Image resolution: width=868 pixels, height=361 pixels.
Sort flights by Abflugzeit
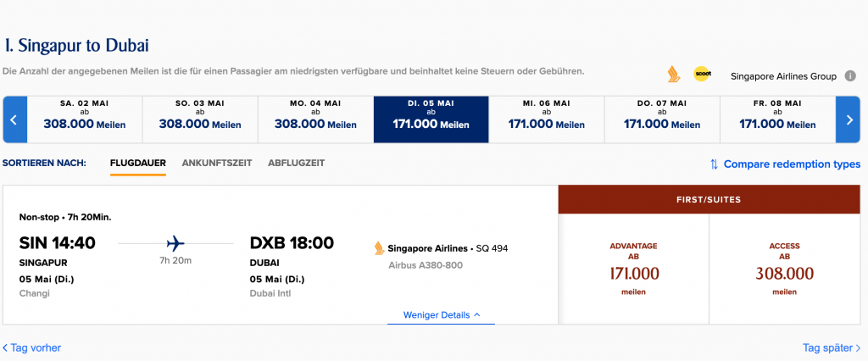(x=296, y=163)
